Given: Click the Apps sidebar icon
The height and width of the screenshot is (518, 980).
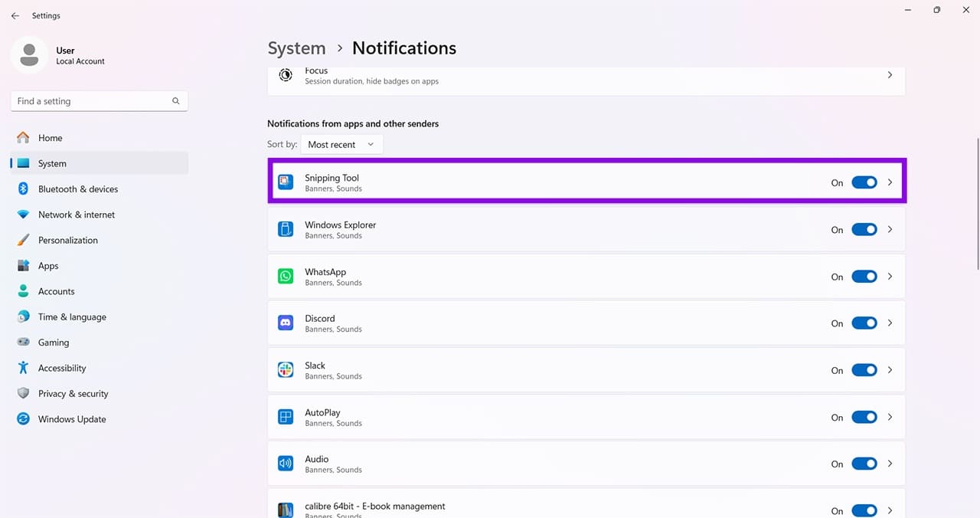Looking at the screenshot, I should coord(23,266).
